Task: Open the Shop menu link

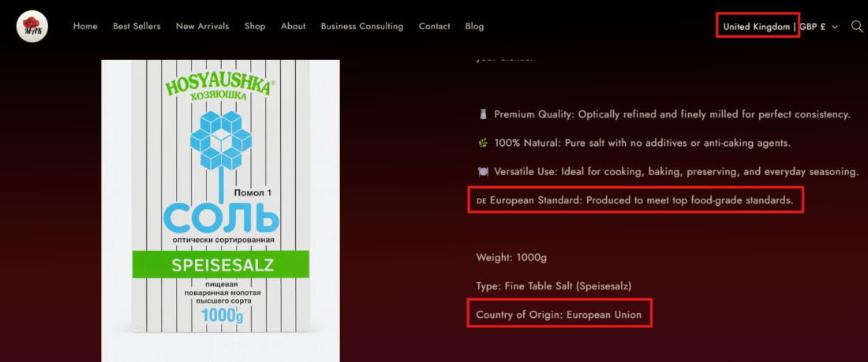Action: click(255, 26)
